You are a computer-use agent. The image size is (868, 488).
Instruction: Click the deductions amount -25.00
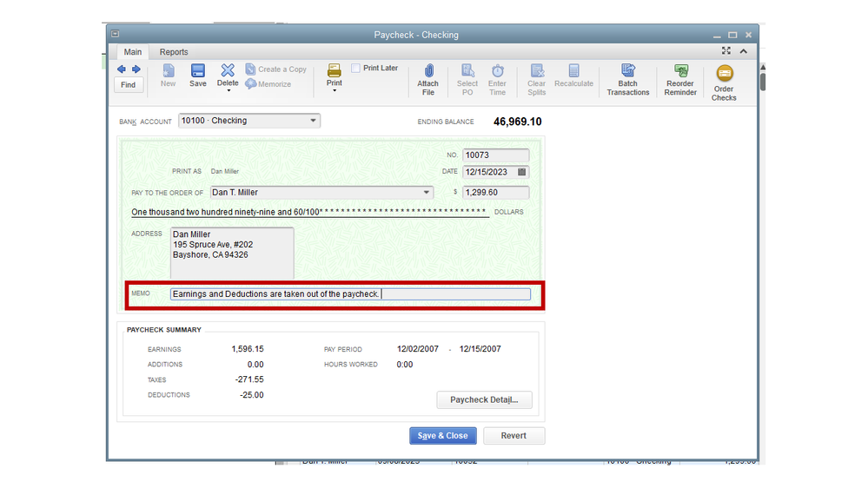tap(251, 395)
